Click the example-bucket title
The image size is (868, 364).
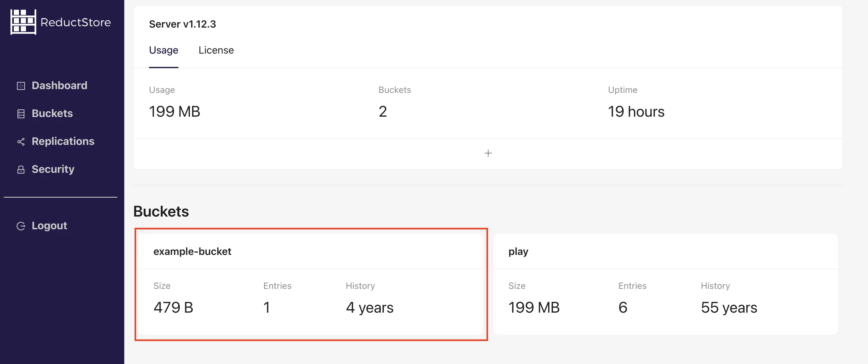[192, 251]
